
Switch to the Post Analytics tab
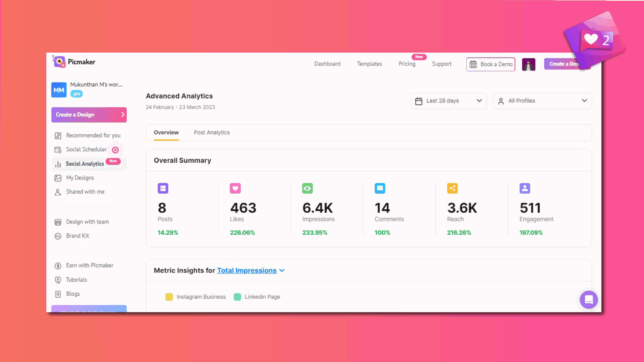tap(212, 133)
